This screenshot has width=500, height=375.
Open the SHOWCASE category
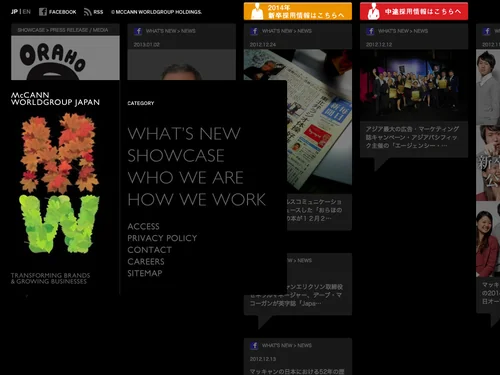pyautogui.click(x=176, y=155)
